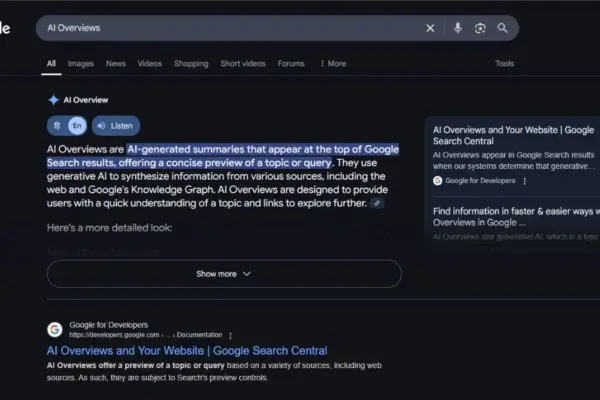This screenshot has height=400, width=600.
Task: Open 'Find information in faster & easier ways' card
Action: (516, 217)
